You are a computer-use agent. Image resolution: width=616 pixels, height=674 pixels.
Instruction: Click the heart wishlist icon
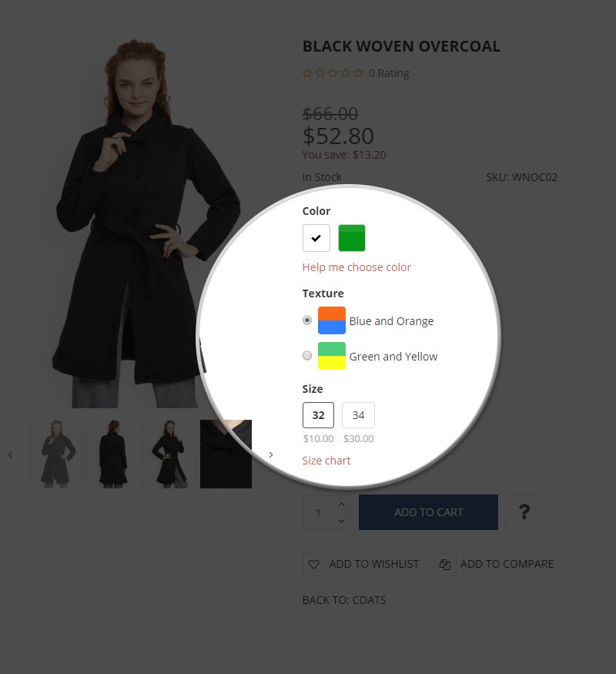314,564
